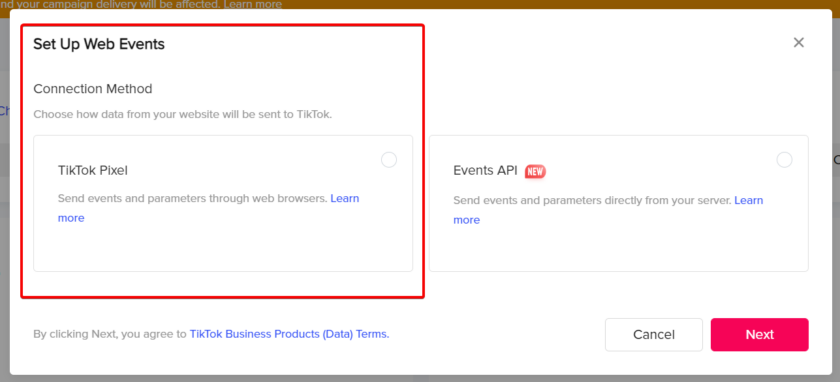Open TikTok Business Products (Data) Terms link
This screenshot has width=840, height=382.
[289, 334]
